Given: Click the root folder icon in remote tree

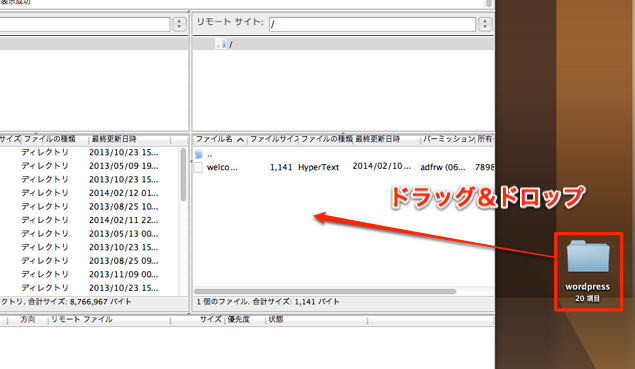Looking at the screenshot, I should click(x=221, y=44).
